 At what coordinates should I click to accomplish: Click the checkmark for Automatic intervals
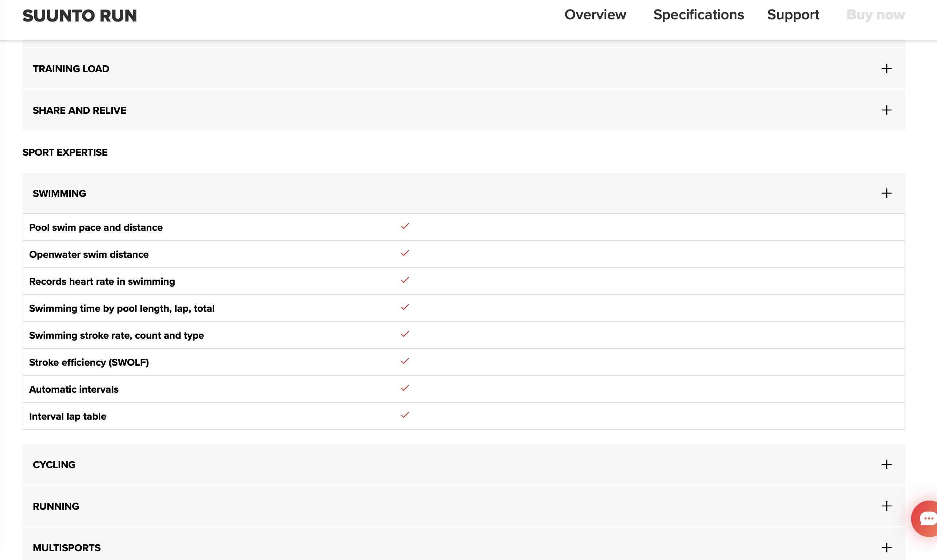tap(405, 388)
